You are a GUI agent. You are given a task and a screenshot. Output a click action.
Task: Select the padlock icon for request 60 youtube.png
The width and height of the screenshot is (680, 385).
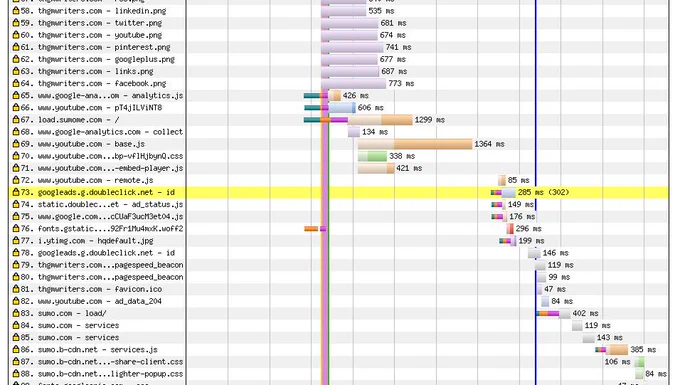(x=16, y=35)
